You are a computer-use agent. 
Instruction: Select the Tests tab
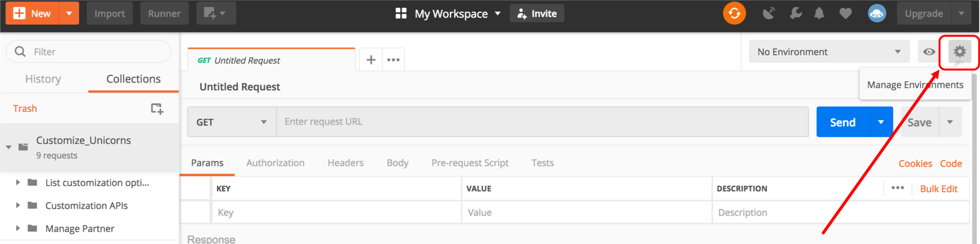click(542, 163)
